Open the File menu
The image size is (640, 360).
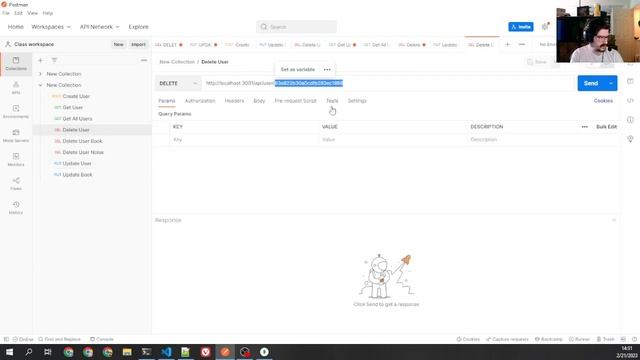[6, 13]
